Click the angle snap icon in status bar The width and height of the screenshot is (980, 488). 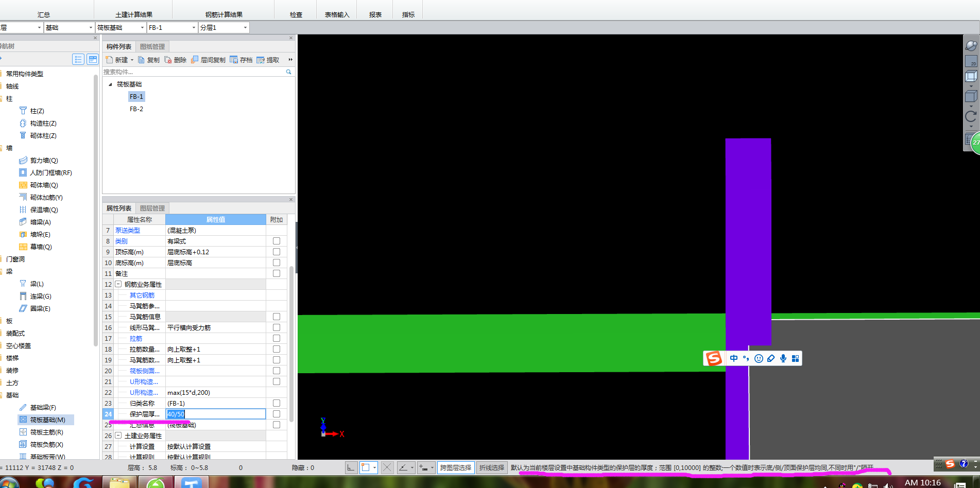tap(403, 467)
